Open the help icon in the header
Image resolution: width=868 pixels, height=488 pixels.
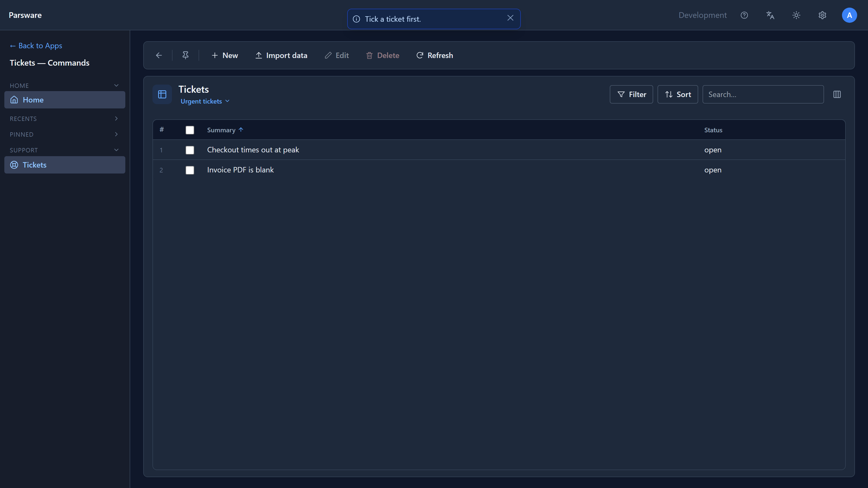[744, 15]
